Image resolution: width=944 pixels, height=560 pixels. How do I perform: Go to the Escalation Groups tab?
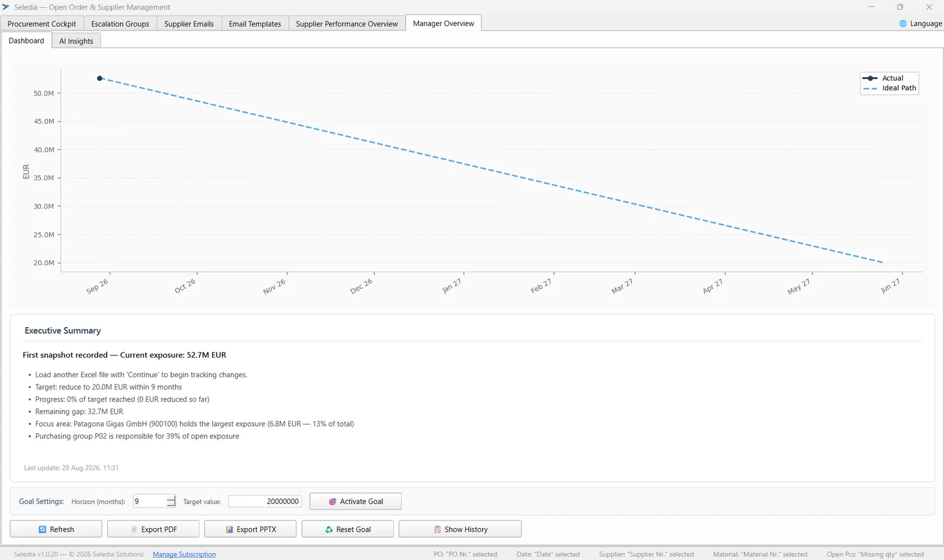120,24
